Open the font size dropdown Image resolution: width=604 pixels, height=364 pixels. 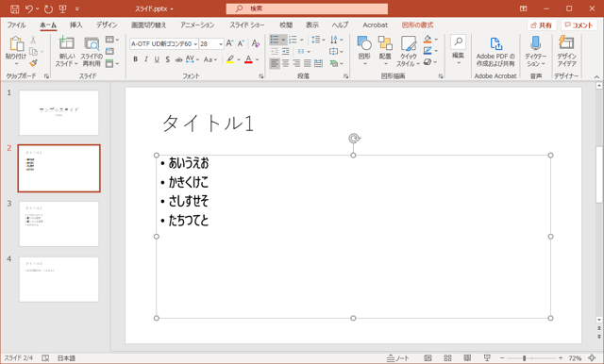221,44
